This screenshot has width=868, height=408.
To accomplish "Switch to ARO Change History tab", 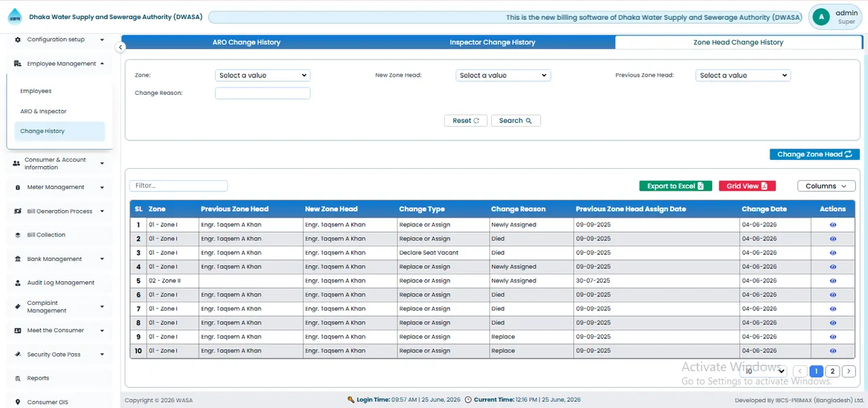I will pyautogui.click(x=246, y=42).
